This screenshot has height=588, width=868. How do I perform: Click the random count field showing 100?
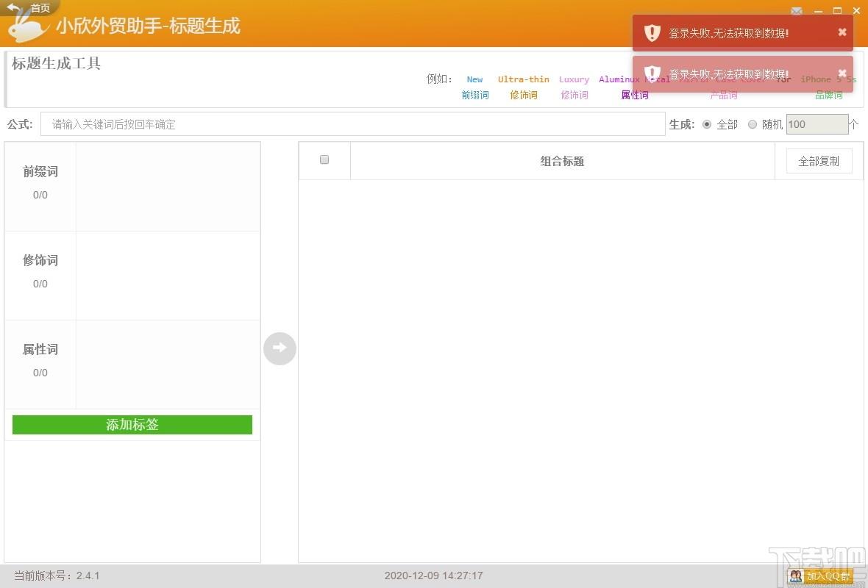[817, 124]
